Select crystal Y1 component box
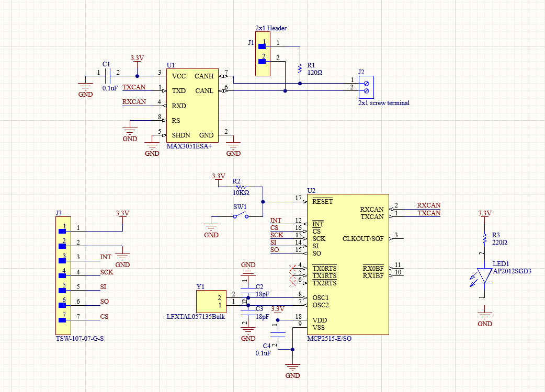Image resolution: width=545 pixels, height=392 pixels. coord(211,302)
